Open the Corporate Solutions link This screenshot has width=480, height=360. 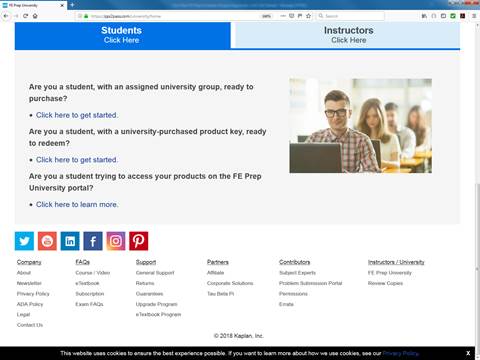(x=230, y=283)
